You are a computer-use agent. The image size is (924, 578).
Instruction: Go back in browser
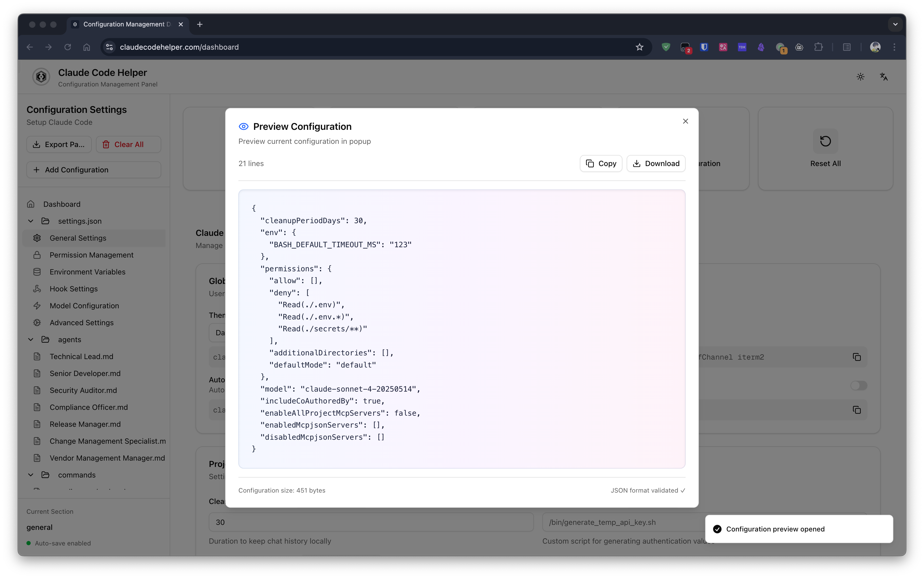(x=30, y=47)
